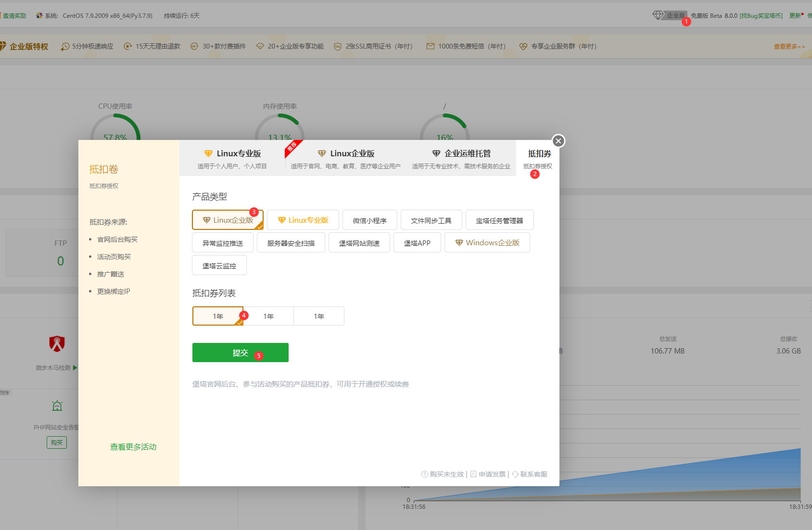Click the CPU使用率 gauge

click(115, 127)
